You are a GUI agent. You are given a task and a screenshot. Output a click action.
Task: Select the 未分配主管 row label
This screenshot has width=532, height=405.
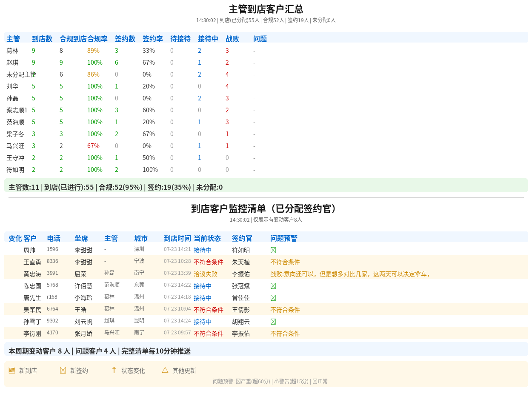[x=21, y=74]
